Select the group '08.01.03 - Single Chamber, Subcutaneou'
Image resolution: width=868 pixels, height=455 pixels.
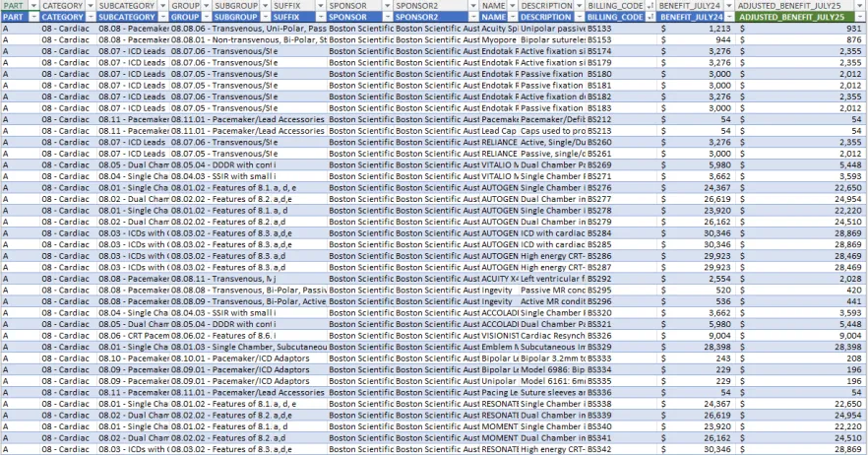tap(248, 347)
